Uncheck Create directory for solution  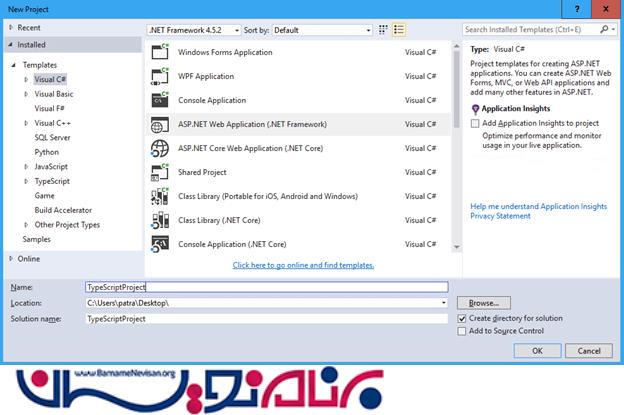pyautogui.click(x=462, y=318)
